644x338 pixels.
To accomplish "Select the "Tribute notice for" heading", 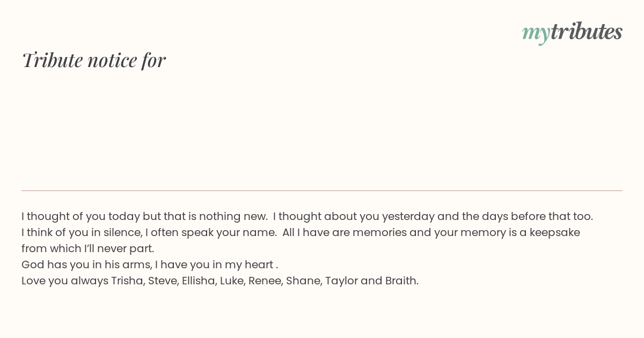I will (x=94, y=60).
